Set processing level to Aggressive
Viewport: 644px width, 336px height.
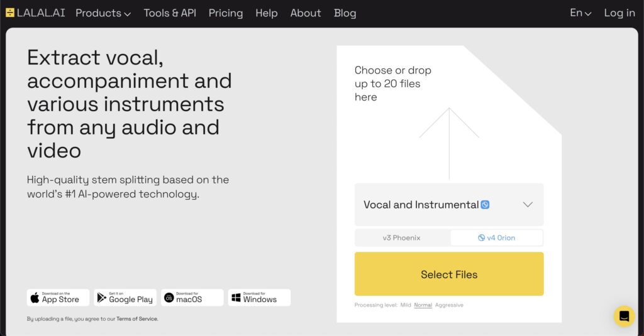(x=449, y=305)
